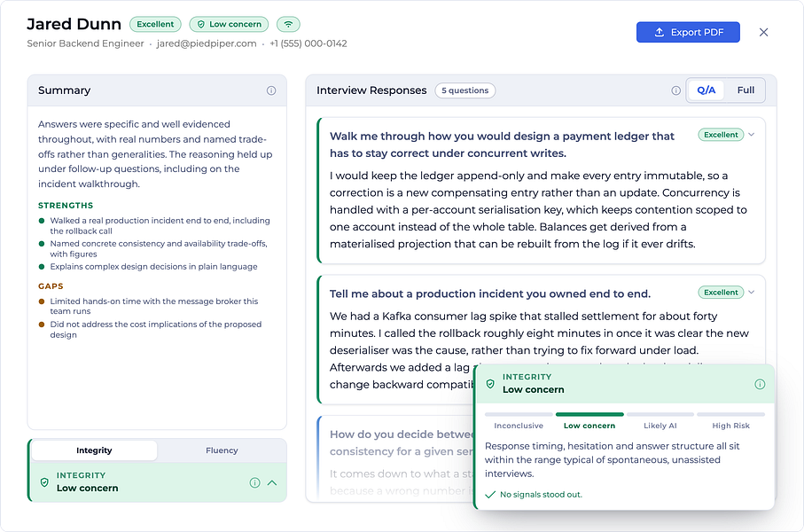Click shield icon in the Integrity popup header
The width and height of the screenshot is (804, 532).
click(x=490, y=384)
